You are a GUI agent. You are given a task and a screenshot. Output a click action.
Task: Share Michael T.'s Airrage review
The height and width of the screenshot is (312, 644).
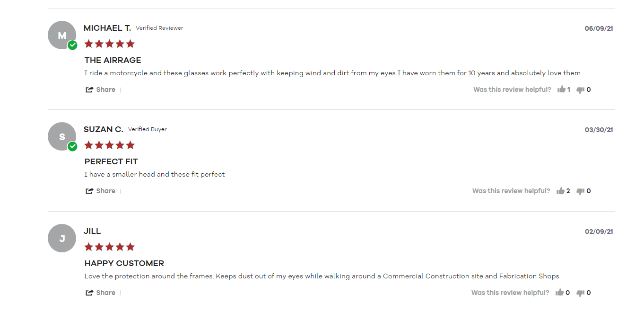point(100,89)
